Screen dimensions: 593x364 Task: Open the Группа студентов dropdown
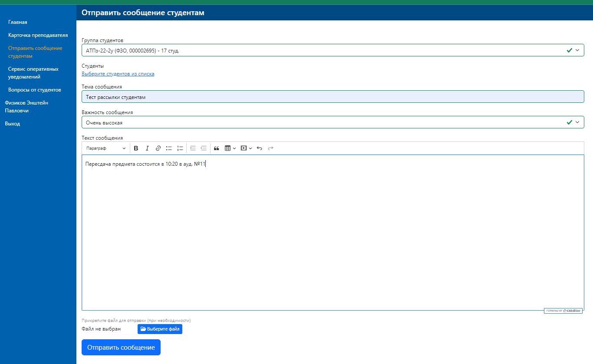coord(332,50)
